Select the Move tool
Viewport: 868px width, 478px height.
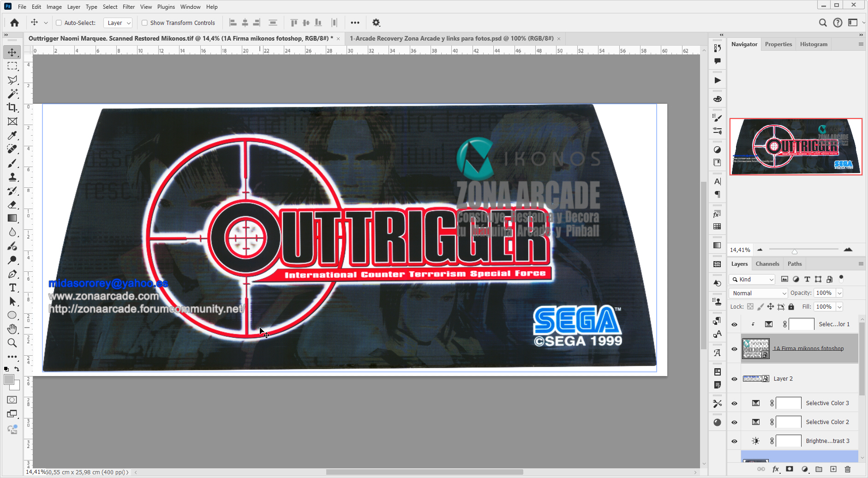coord(12,52)
